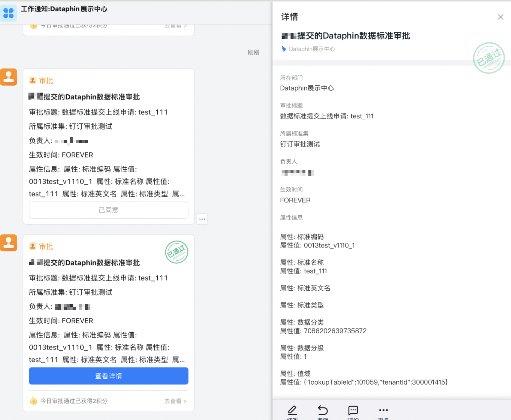Image resolution: width=511 pixels, height=420 pixels.
Task: Click the pencil edit icon in details toolbar
Action: coord(292,410)
